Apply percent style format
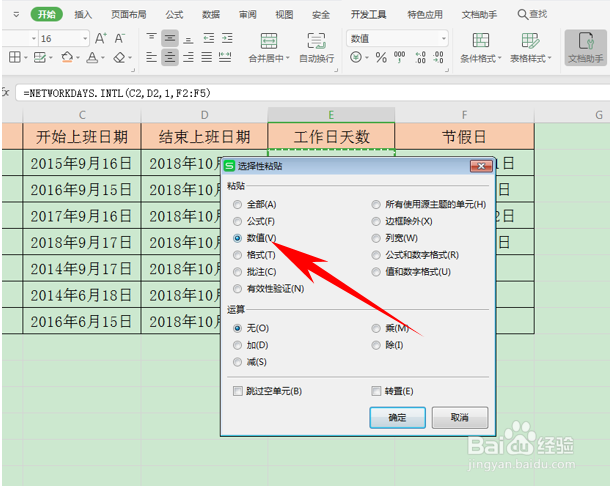 click(381, 58)
